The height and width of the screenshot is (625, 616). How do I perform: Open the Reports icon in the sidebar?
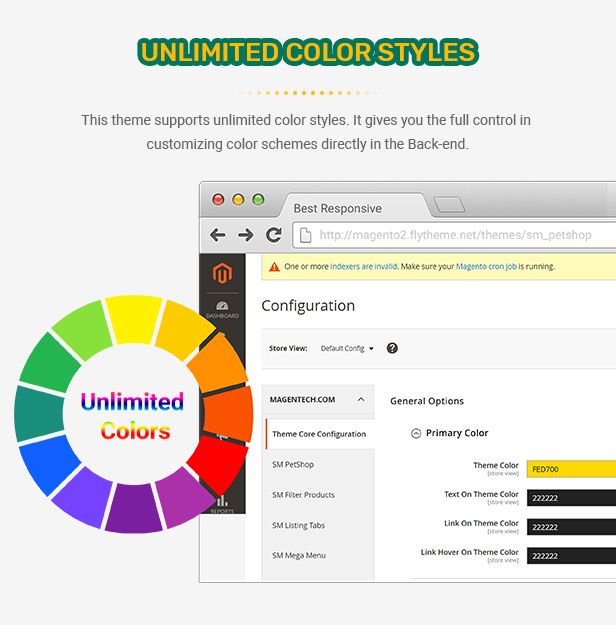point(222,503)
